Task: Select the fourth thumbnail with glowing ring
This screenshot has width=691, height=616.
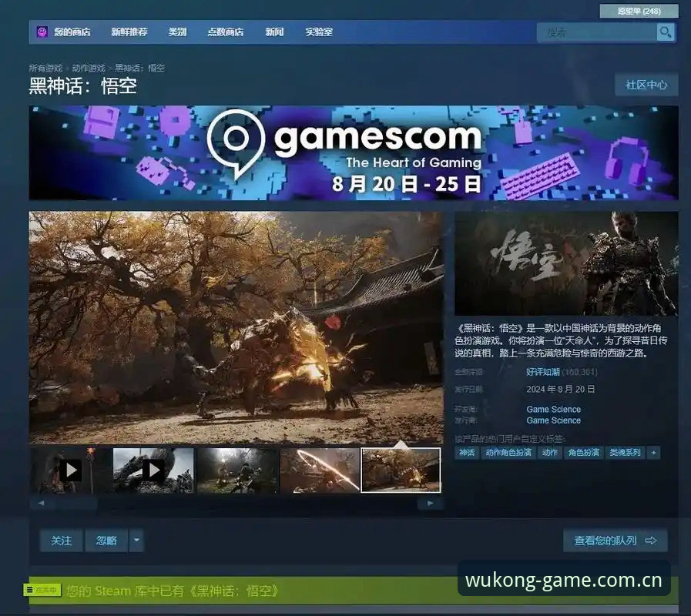Action: click(x=320, y=470)
